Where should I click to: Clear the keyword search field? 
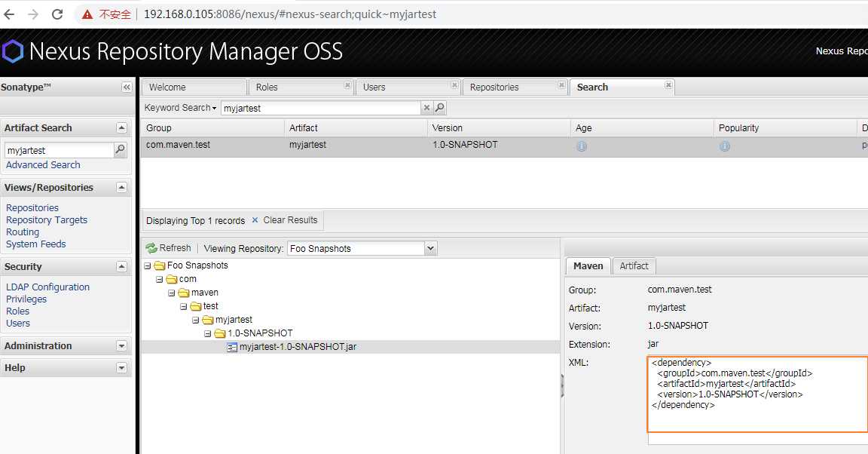point(426,108)
